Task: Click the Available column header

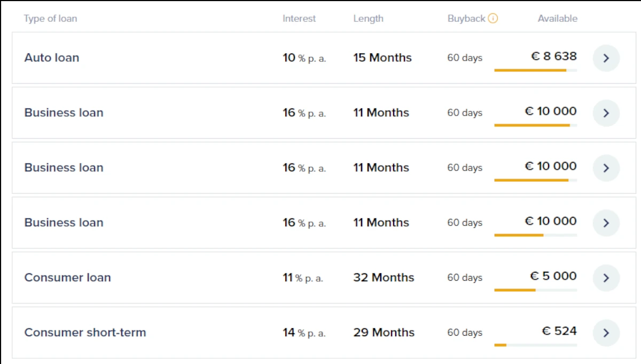Action: 557,19
